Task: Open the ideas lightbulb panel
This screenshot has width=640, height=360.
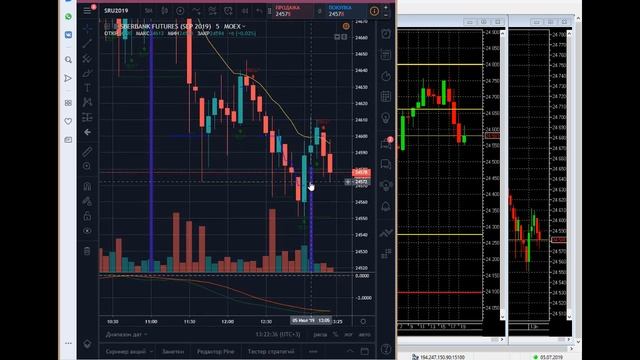Action: click(x=386, y=118)
